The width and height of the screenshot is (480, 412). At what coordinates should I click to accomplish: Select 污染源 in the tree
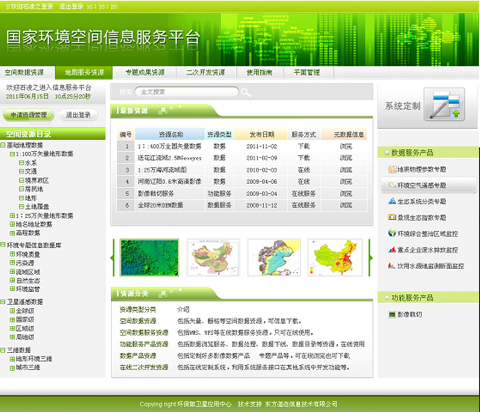(25, 263)
